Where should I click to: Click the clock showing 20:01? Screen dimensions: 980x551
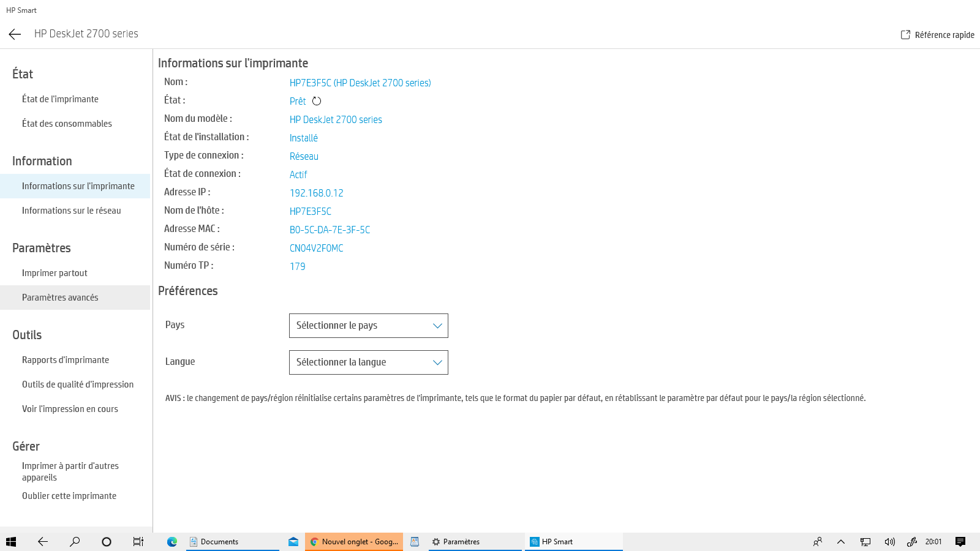pos(933,542)
